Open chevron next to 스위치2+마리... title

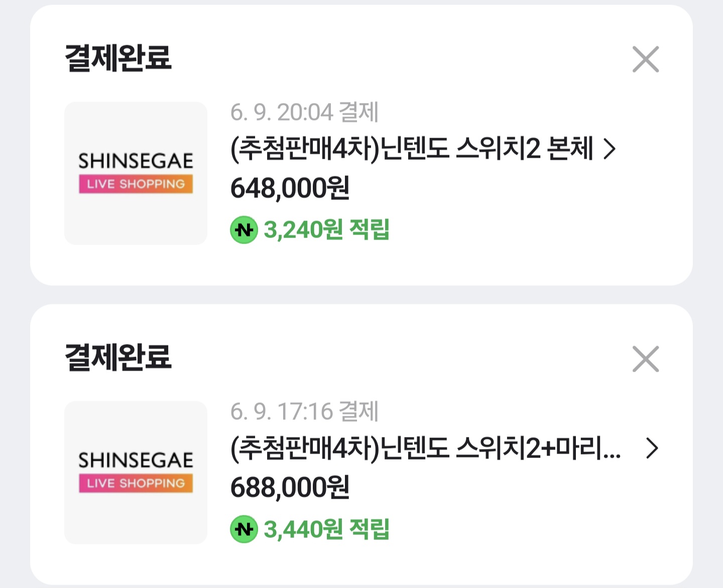(652, 448)
